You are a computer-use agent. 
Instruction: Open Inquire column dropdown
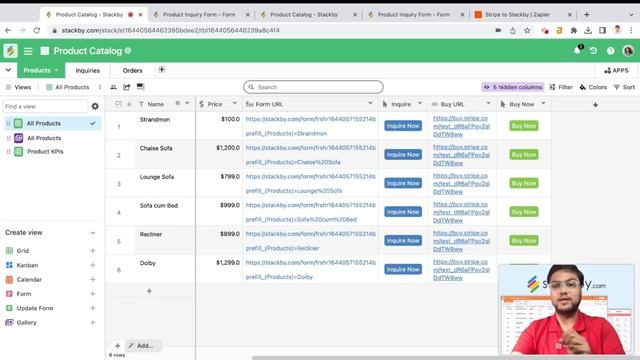coord(420,104)
